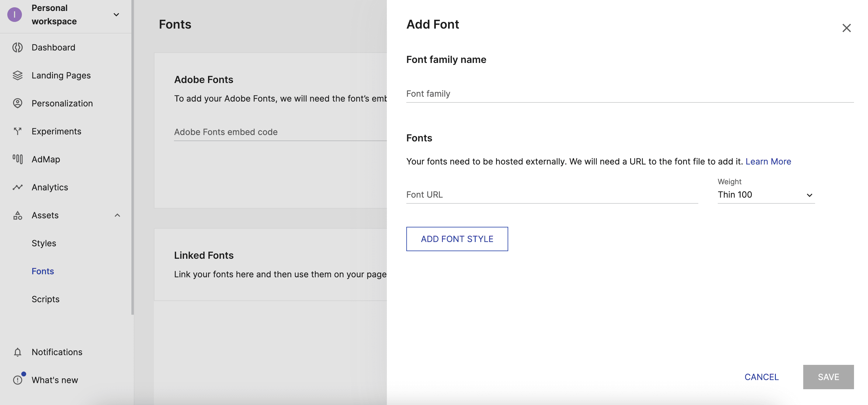
Task: Select the Landing Pages icon
Action: (x=18, y=75)
